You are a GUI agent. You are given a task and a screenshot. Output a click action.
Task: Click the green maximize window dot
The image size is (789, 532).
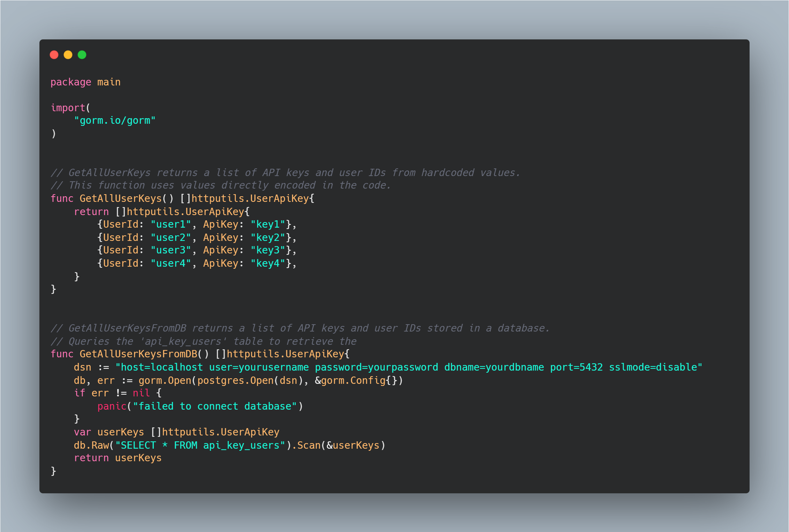point(82,55)
